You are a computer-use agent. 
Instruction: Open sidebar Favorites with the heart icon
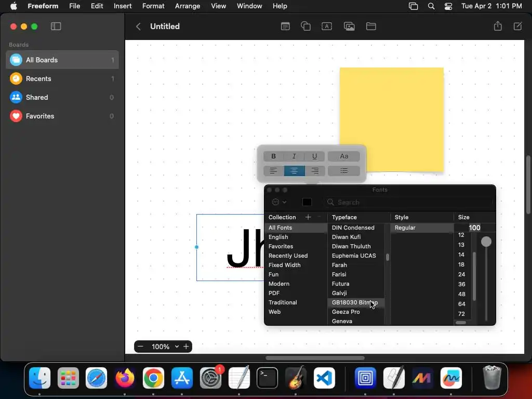click(x=62, y=116)
